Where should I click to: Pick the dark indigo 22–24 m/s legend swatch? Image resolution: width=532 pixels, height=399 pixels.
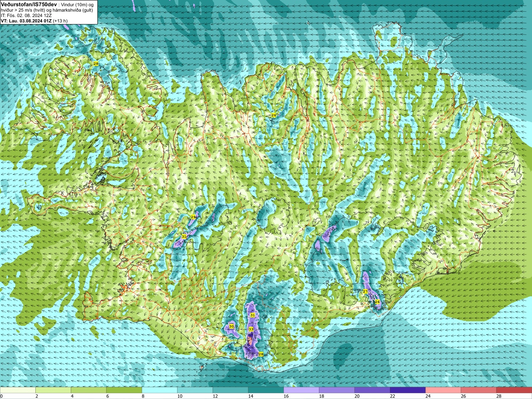point(408,390)
